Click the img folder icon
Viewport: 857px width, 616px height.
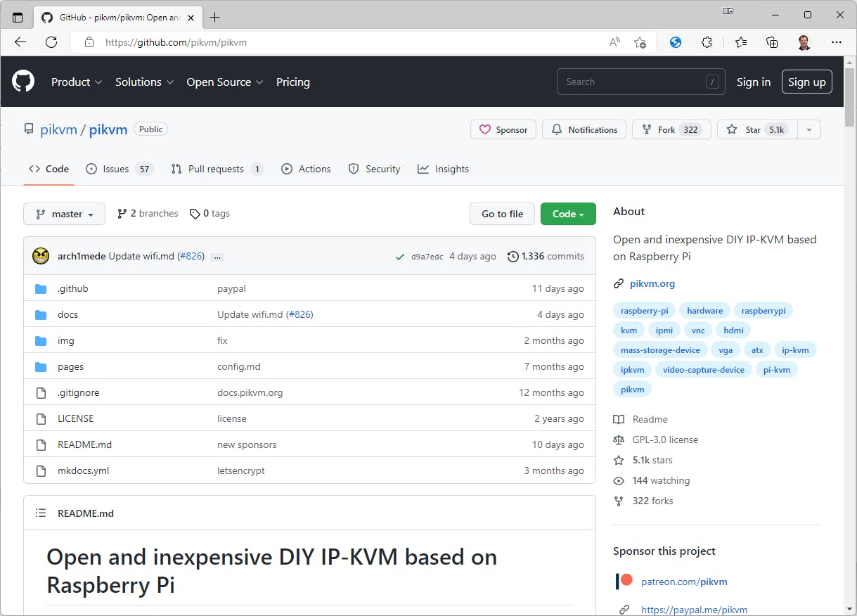click(41, 340)
